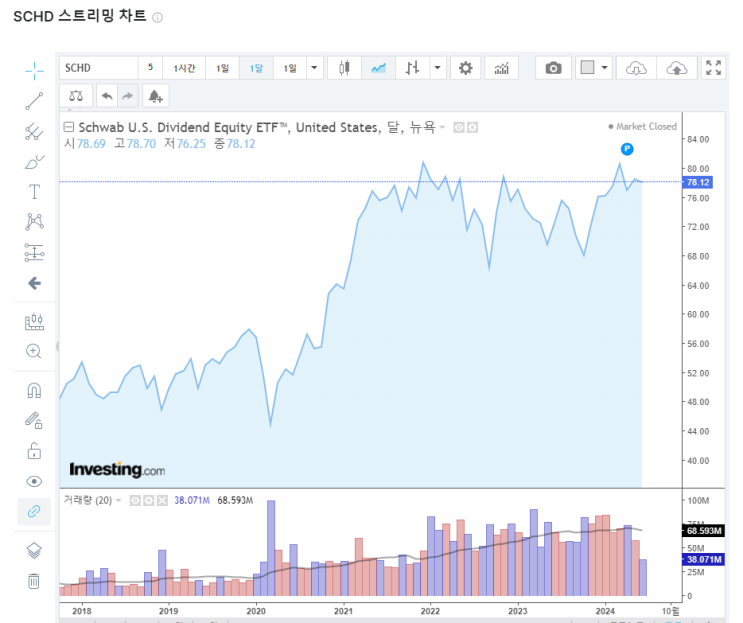The height and width of the screenshot is (623, 743).
Task: Click the back arrow icon in sidebar
Action: pos(34,283)
